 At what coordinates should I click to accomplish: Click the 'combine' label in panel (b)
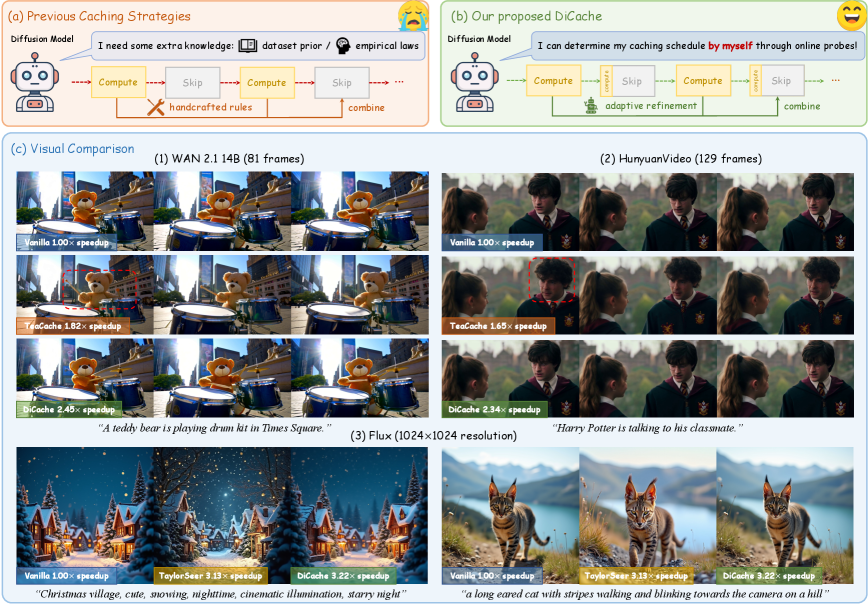point(802,106)
